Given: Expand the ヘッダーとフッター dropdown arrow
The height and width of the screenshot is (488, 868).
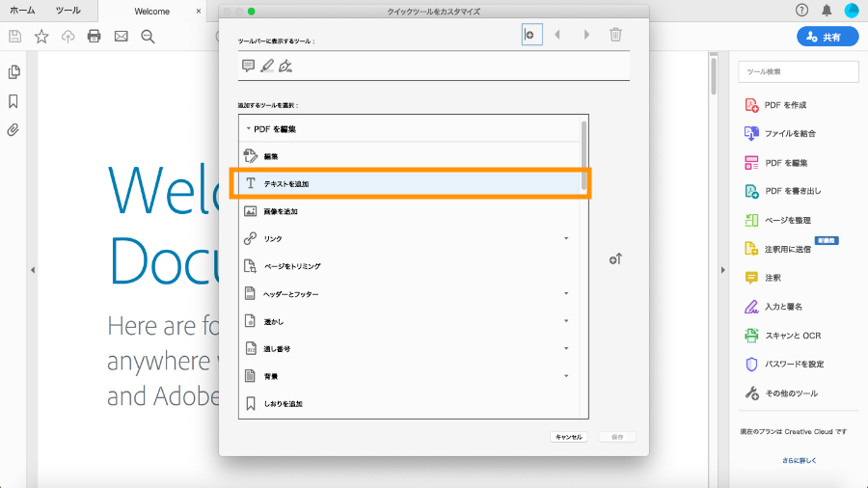Looking at the screenshot, I should tap(566, 293).
